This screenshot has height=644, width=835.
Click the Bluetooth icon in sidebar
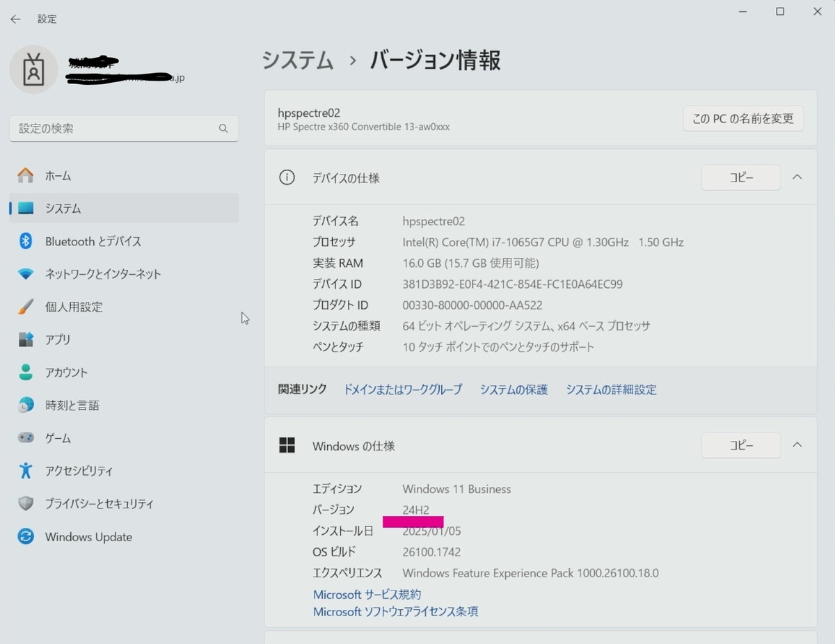(26, 241)
